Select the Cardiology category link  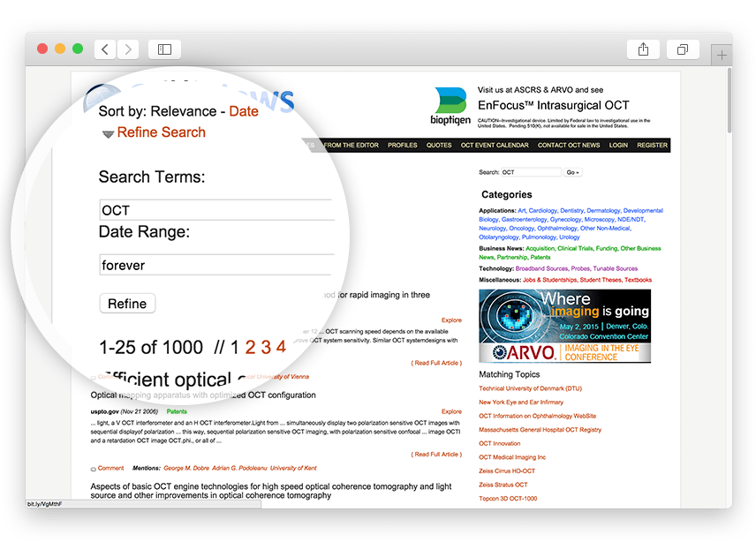tap(543, 211)
